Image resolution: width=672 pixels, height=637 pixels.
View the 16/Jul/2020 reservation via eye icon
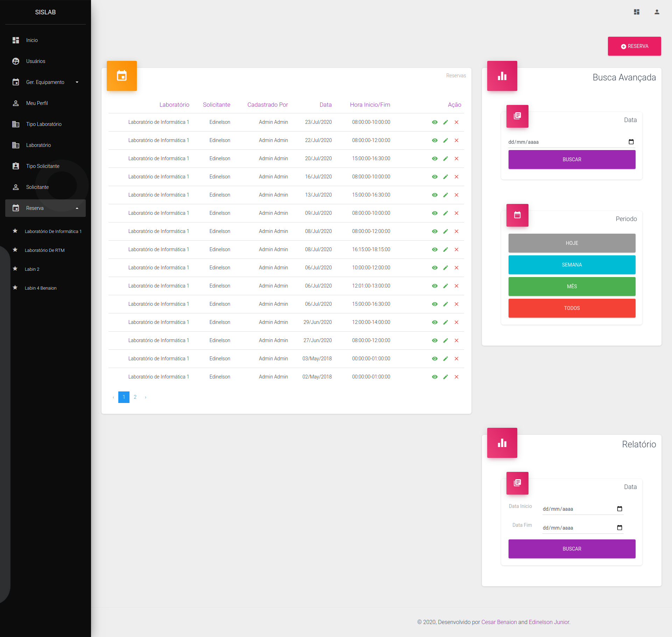(435, 177)
